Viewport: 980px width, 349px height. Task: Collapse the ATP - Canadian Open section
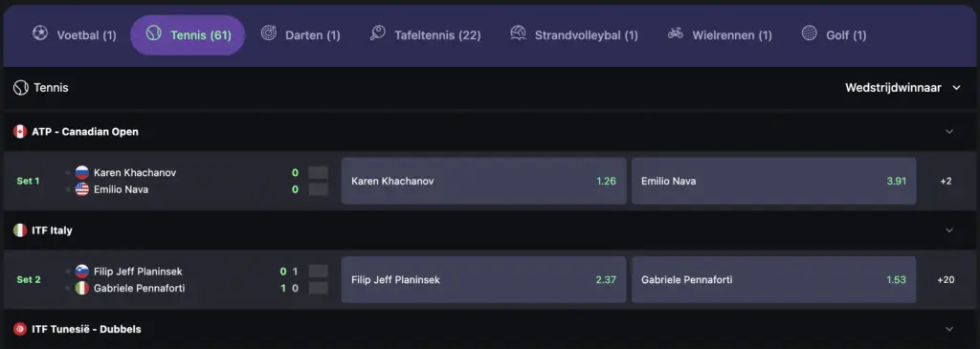949,132
